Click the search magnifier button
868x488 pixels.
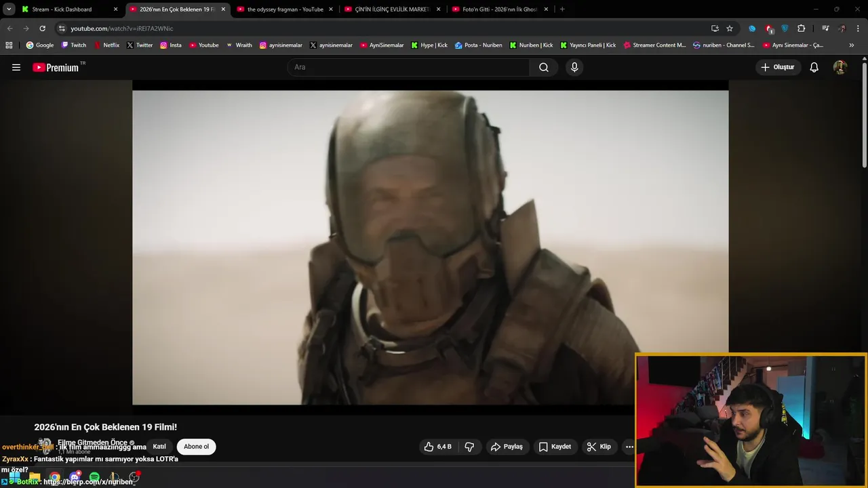click(544, 67)
